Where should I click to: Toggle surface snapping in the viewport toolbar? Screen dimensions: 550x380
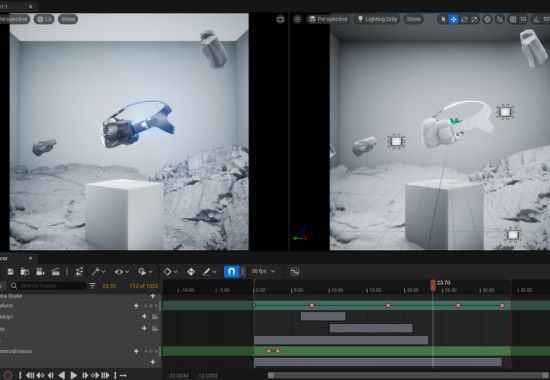click(x=500, y=19)
